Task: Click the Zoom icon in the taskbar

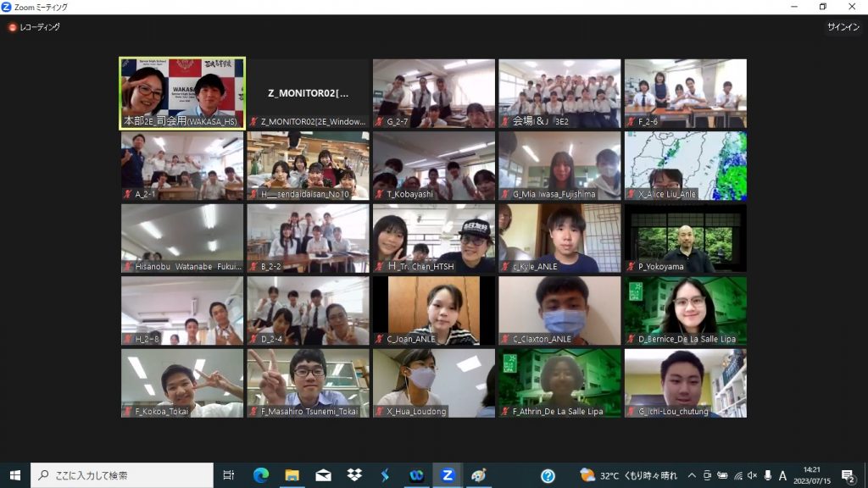Action: tap(448, 475)
